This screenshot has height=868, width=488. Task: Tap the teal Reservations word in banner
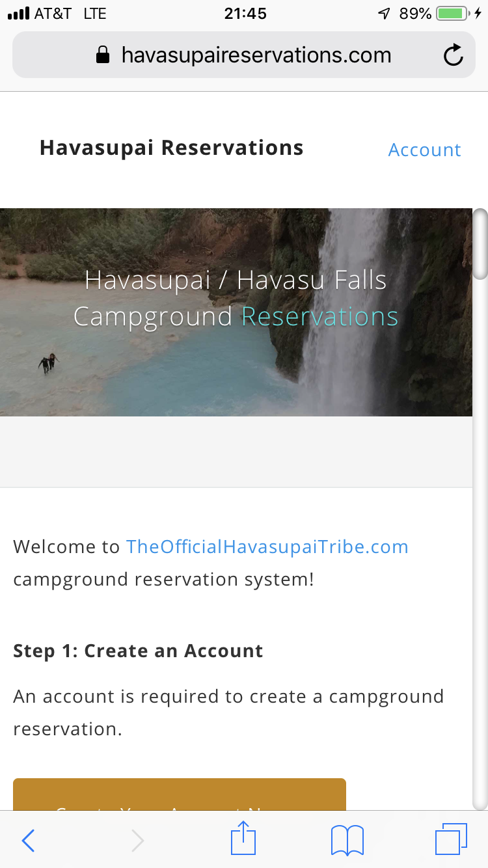pos(319,317)
